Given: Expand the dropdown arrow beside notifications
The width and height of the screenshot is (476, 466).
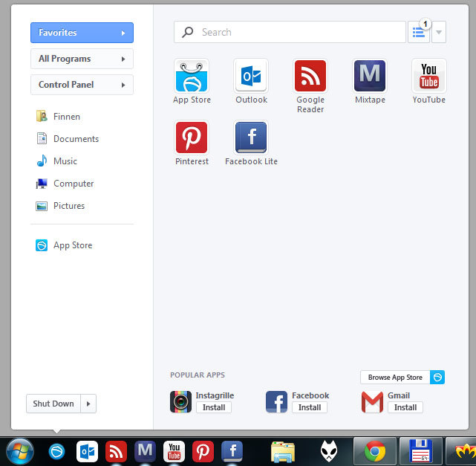Looking at the screenshot, I should 439,32.
